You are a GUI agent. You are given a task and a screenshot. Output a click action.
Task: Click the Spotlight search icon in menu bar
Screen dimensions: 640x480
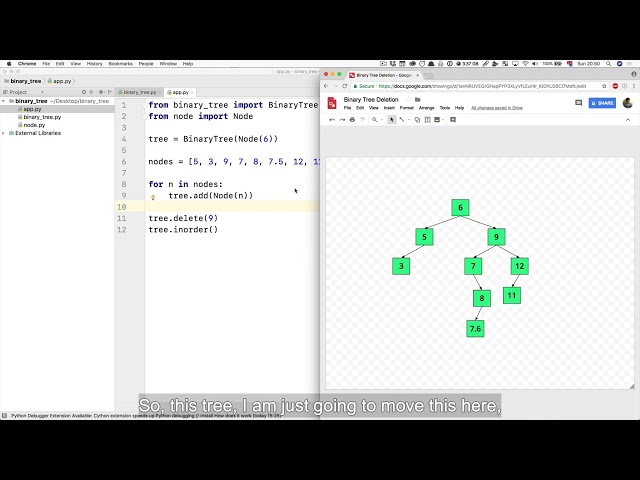coord(608,64)
